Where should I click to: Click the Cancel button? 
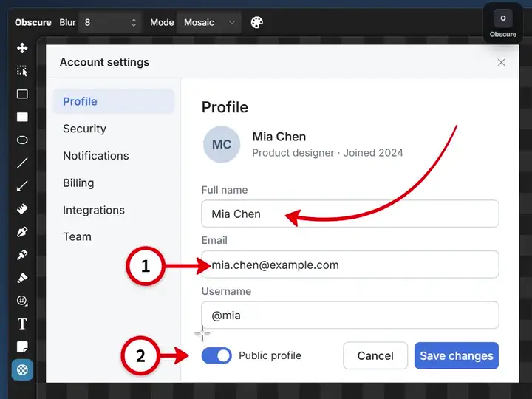pos(375,355)
